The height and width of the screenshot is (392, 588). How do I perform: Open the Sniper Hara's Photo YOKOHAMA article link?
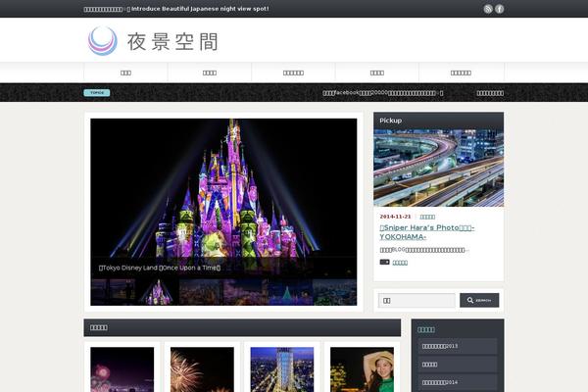pos(426,232)
